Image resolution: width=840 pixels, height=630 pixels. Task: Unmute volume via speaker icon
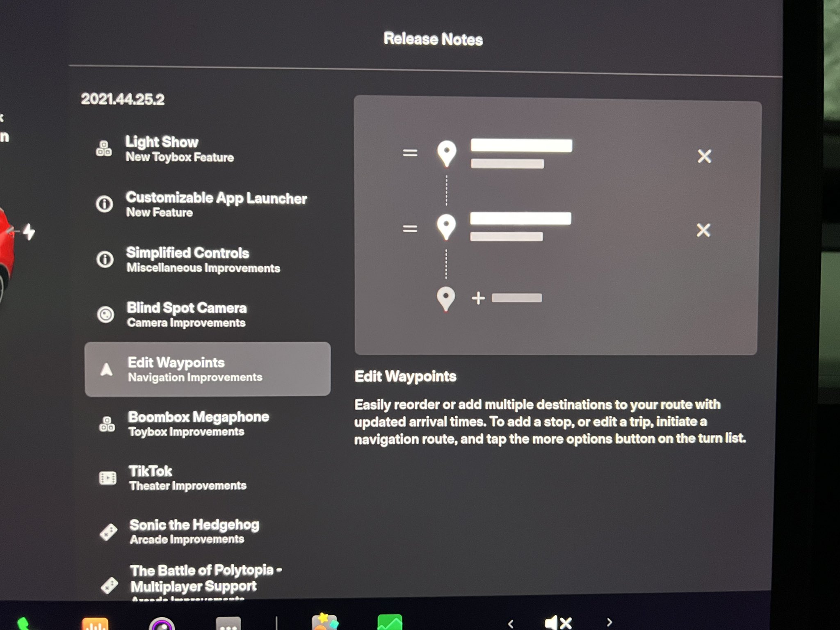click(x=558, y=623)
